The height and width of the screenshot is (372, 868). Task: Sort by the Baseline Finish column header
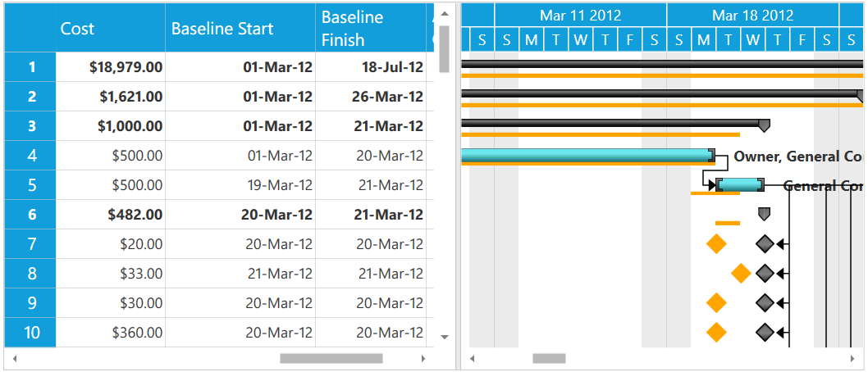(373, 29)
